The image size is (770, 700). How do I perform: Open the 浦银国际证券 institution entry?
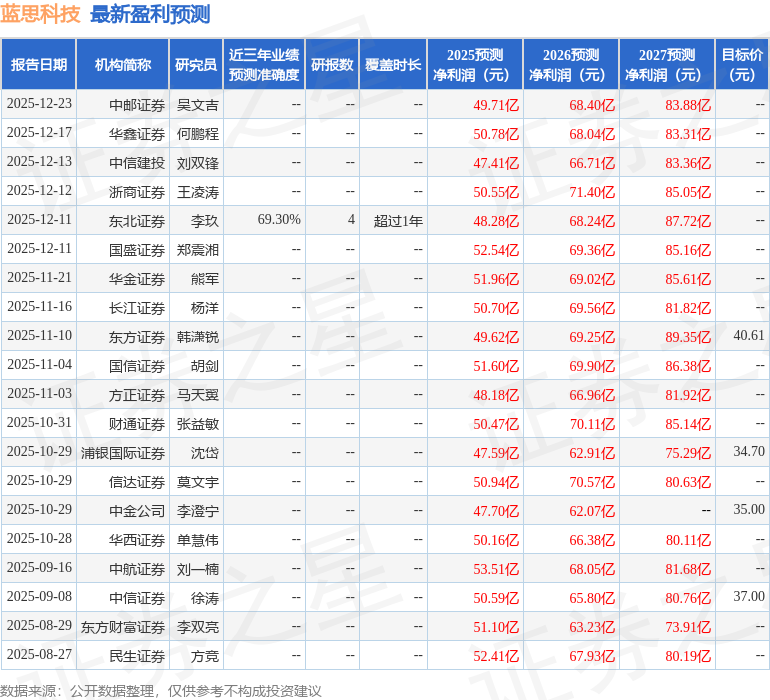[123, 453]
